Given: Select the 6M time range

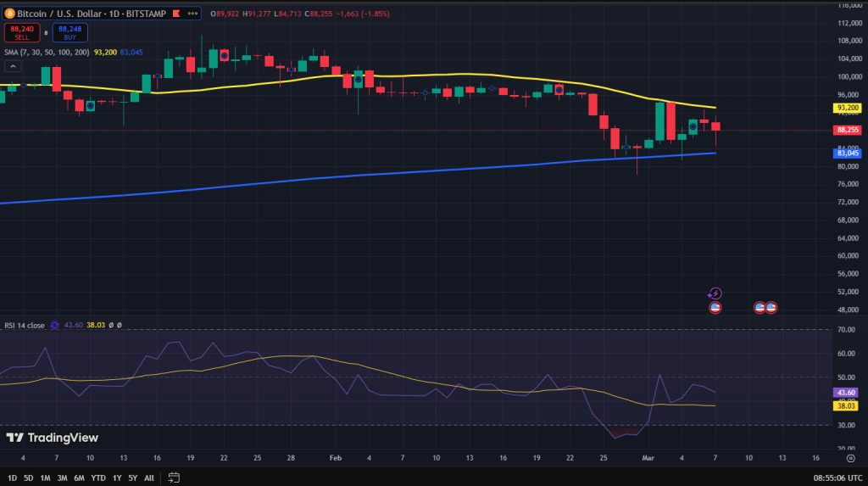Looking at the screenshot, I should [79, 478].
